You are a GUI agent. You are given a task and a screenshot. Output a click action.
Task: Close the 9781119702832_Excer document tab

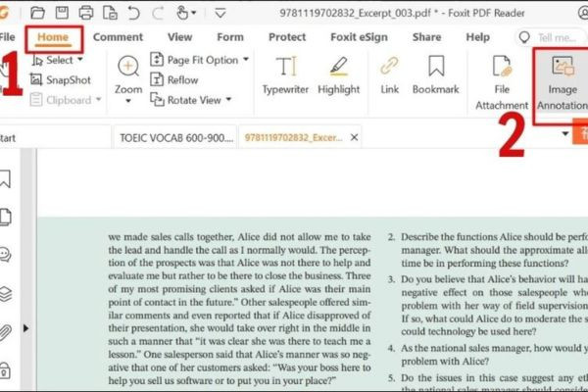354,137
